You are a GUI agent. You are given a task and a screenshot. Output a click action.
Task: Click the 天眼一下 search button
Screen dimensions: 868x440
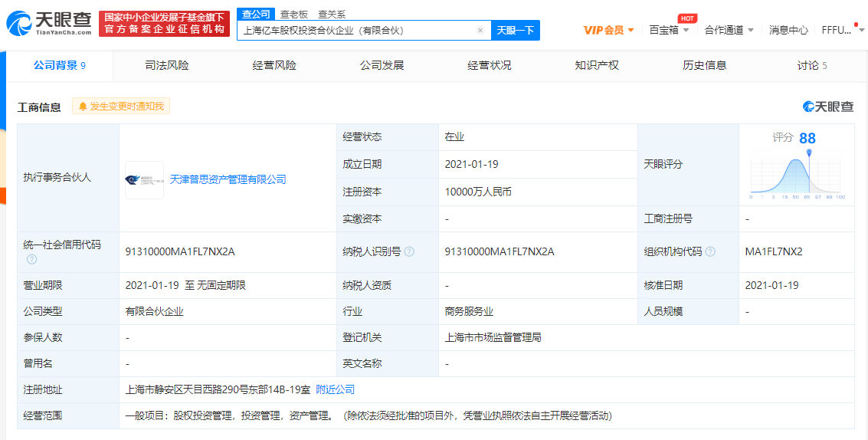(x=516, y=31)
